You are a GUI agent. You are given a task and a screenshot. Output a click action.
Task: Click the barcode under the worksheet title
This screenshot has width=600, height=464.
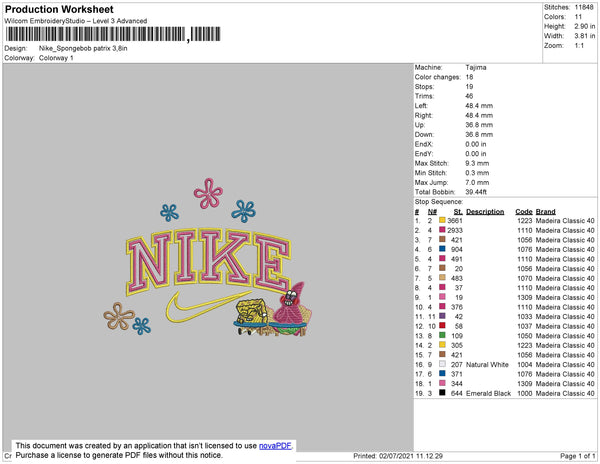coord(113,34)
